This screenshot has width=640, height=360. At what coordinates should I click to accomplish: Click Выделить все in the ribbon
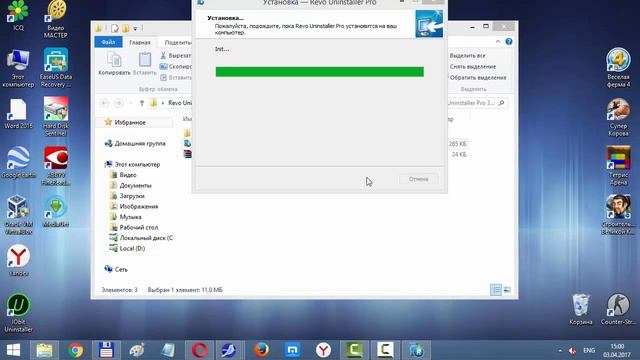point(467,55)
